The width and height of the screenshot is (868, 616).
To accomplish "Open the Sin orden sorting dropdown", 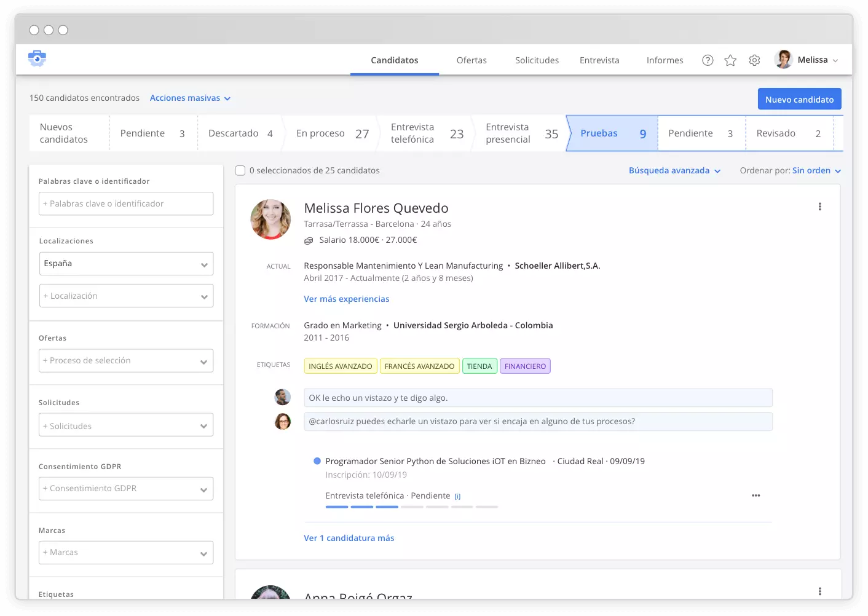I will coord(816,170).
